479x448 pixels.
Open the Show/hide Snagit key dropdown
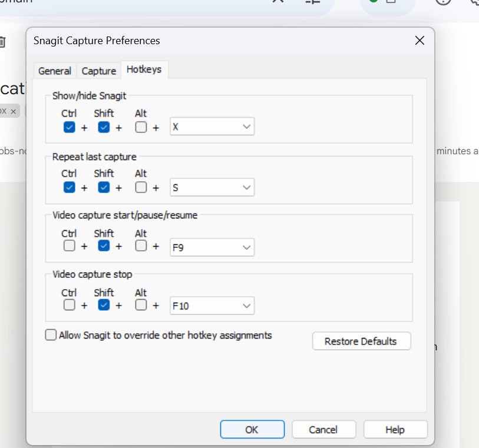pos(212,127)
